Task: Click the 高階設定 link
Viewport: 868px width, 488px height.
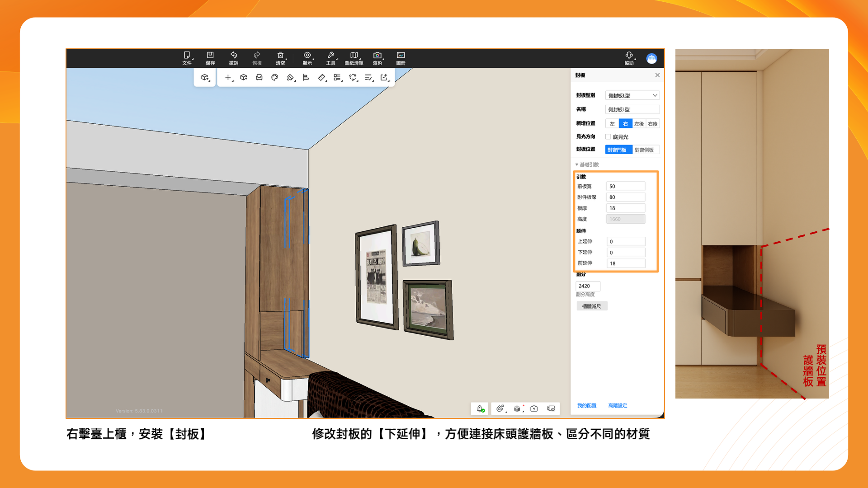Action: click(x=618, y=405)
